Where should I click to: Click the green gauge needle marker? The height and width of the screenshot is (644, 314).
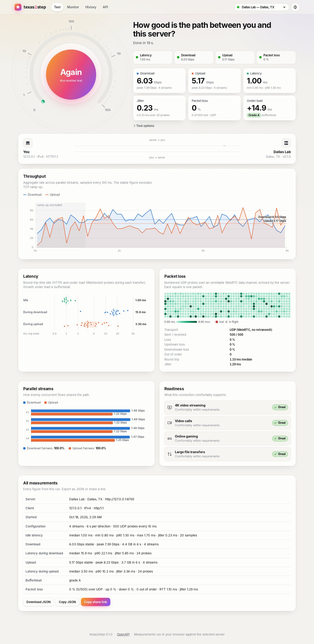coord(43,101)
